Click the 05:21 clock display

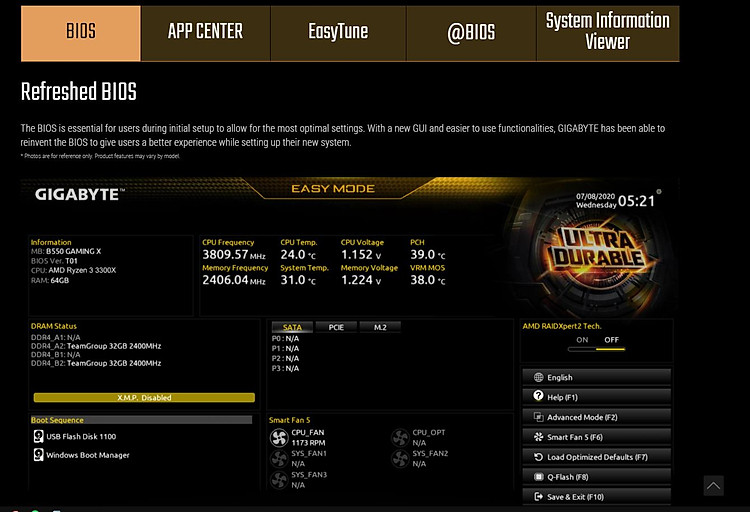click(x=636, y=201)
